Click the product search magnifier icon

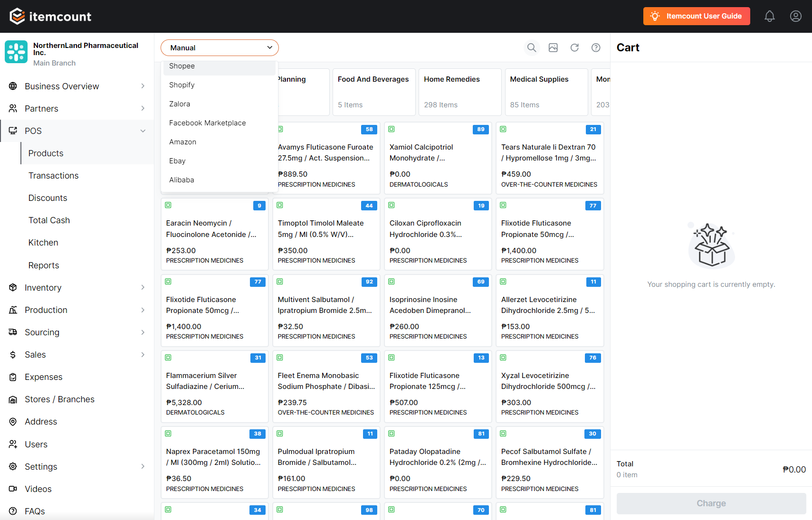[532, 47]
